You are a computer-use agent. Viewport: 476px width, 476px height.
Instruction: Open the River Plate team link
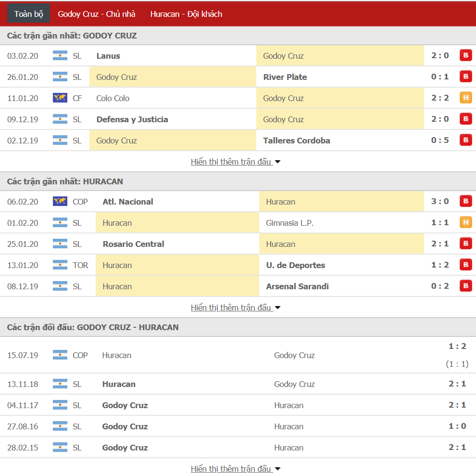coord(285,77)
